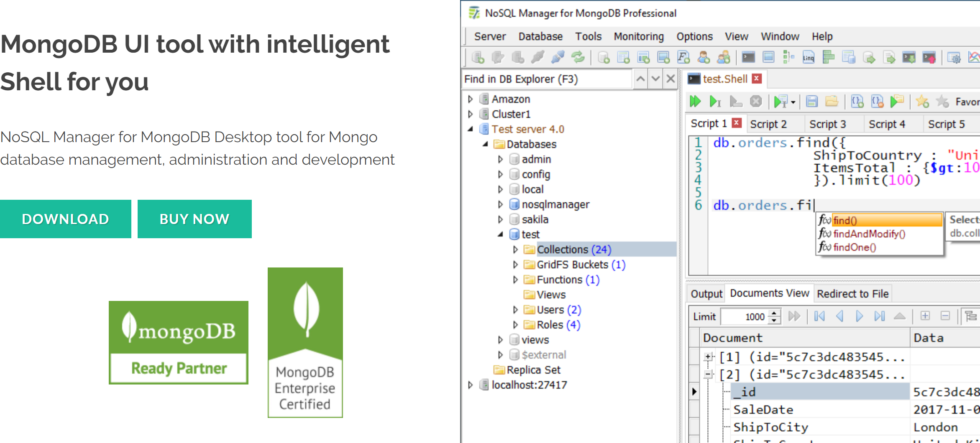Image resolution: width=980 pixels, height=443 pixels.
Task: Click the Find in DB Explorer search field
Action: (547, 79)
